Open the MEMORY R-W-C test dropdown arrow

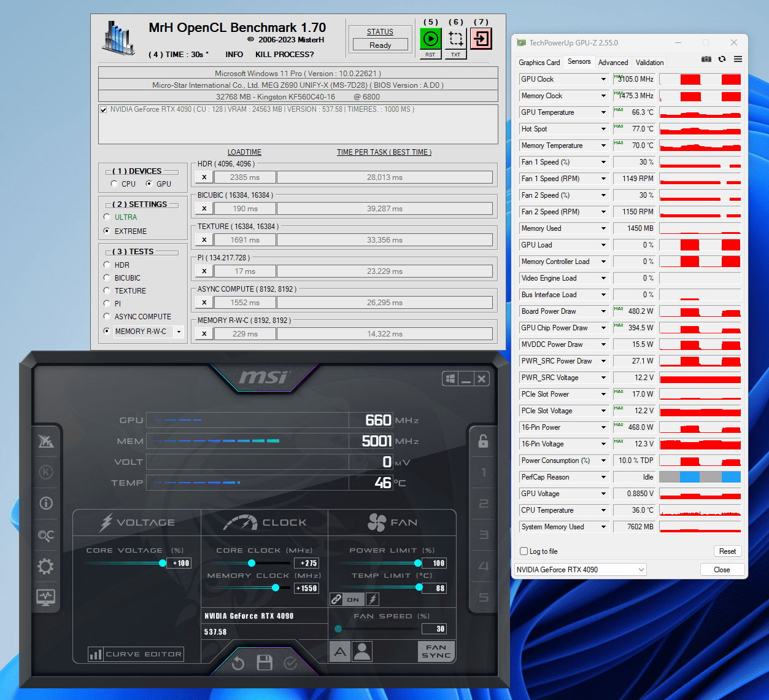pos(179,332)
